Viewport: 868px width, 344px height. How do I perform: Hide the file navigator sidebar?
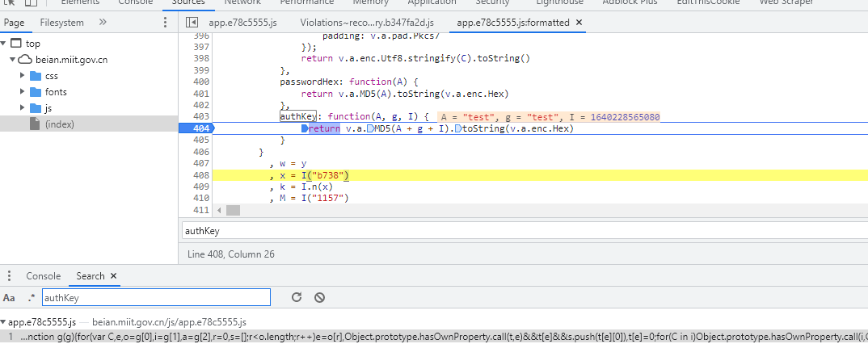[192, 23]
